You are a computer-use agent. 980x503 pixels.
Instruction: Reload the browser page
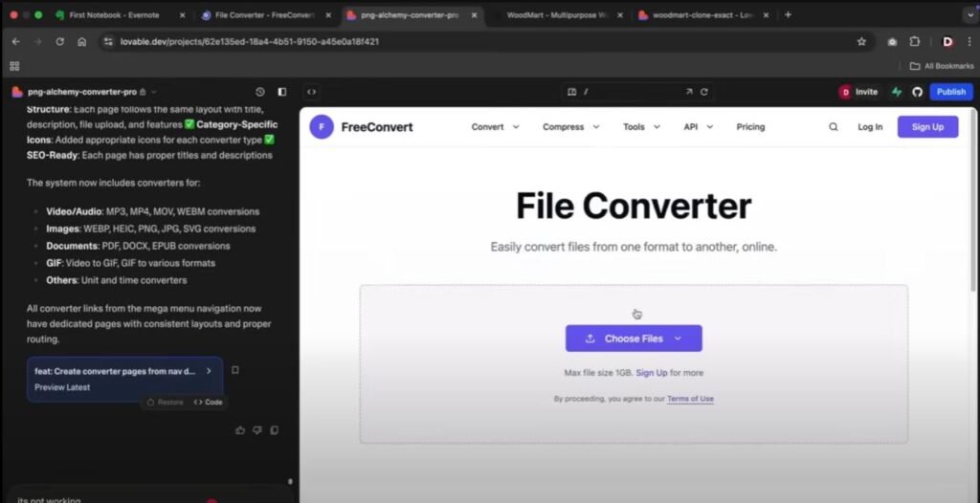[x=60, y=42]
